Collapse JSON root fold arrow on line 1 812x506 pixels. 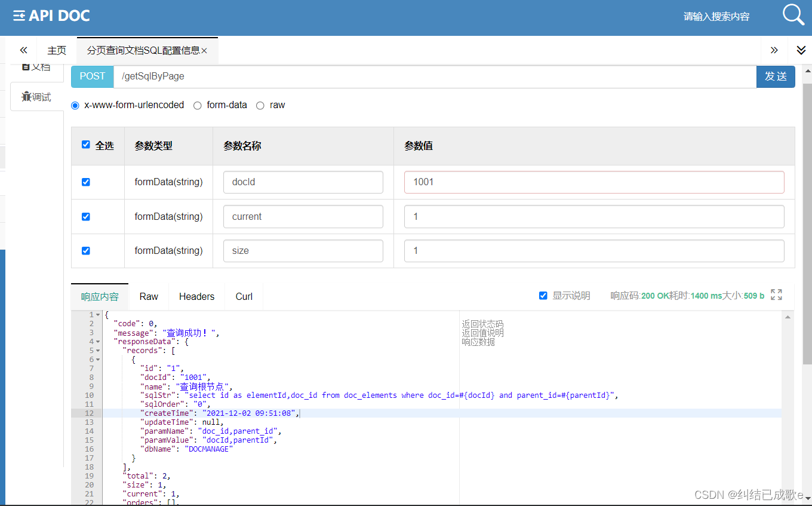98,315
